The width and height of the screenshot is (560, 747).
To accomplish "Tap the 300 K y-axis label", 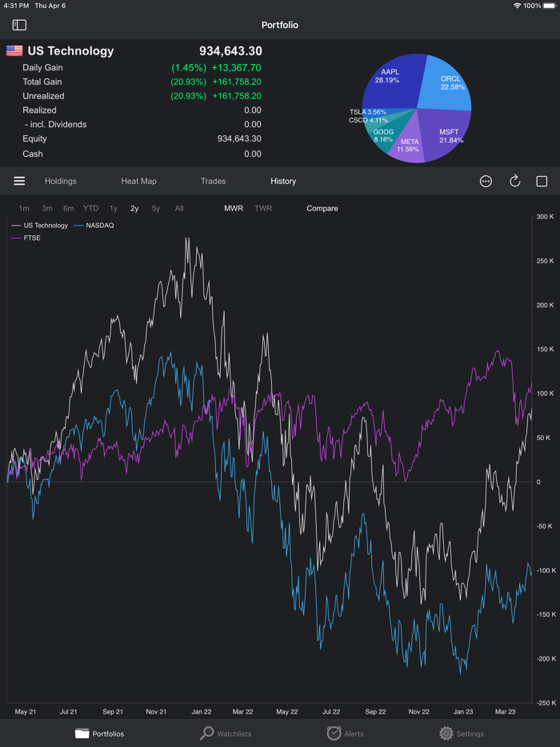I will 546,217.
